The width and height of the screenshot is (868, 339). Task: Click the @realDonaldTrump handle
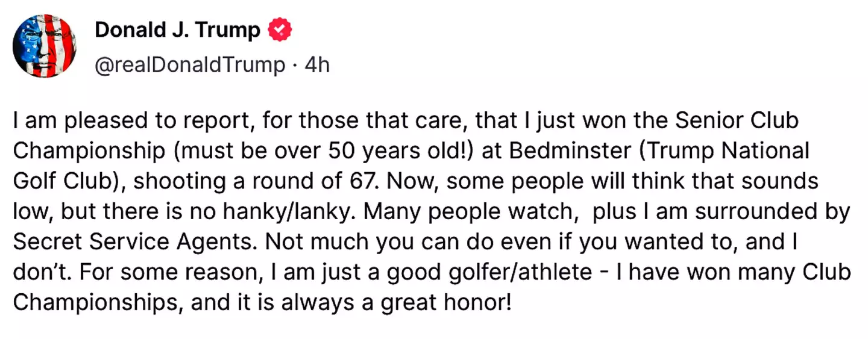pos(189,64)
